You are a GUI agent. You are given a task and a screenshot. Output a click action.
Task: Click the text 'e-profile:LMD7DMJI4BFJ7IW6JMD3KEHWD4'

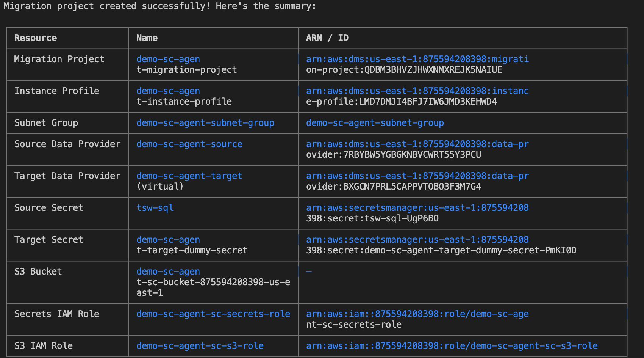(402, 102)
